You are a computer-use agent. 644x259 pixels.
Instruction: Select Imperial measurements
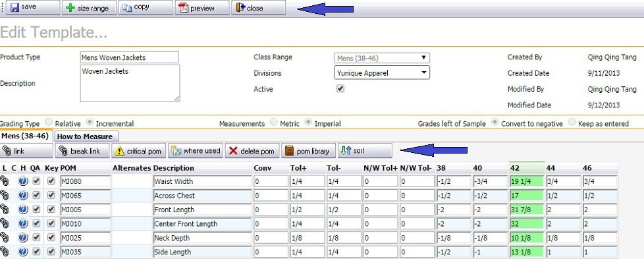[308, 122]
